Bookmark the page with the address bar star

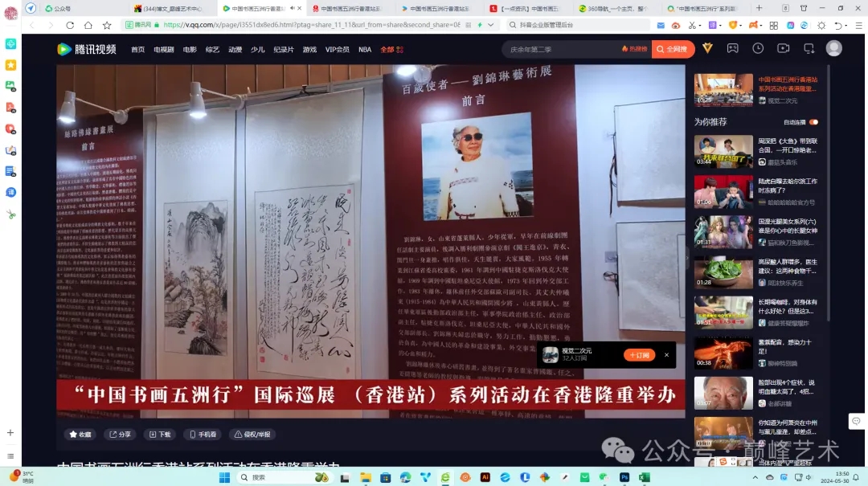pos(107,25)
